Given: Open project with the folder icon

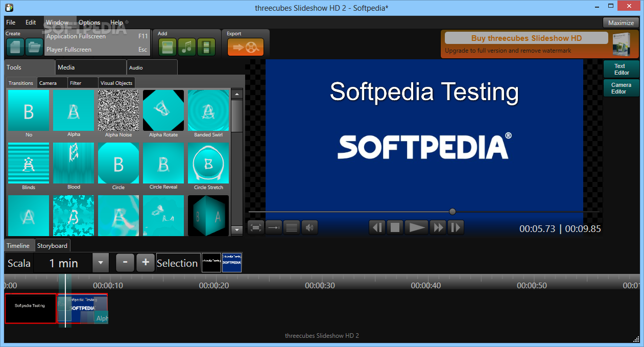Looking at the screenshot, I should (34, 47).
